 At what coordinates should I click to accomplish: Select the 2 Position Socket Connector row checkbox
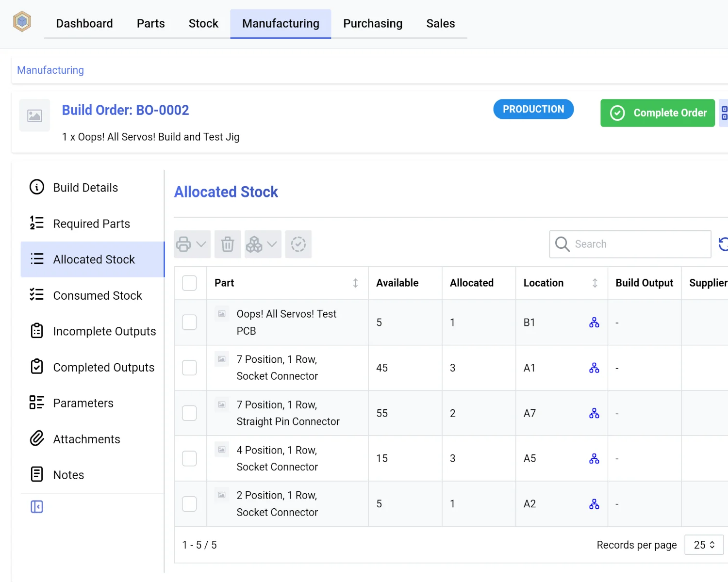tap(189, 504)
